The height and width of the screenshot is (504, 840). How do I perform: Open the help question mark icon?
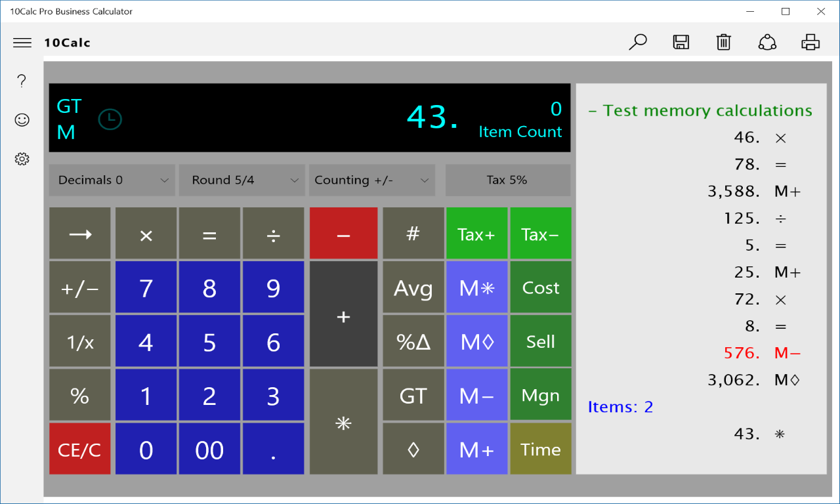22,80
